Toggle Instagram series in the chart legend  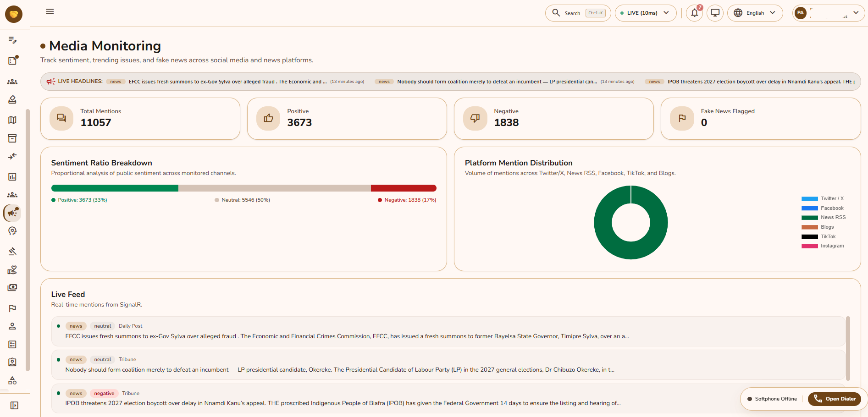coord(823,246)
